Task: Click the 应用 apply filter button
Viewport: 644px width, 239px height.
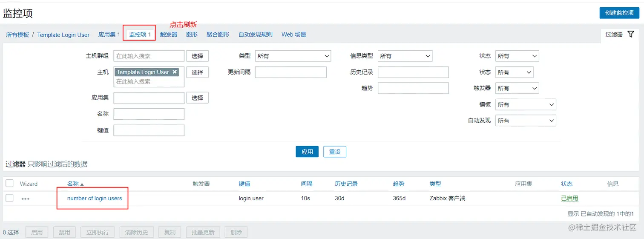Action: [307, 152]
